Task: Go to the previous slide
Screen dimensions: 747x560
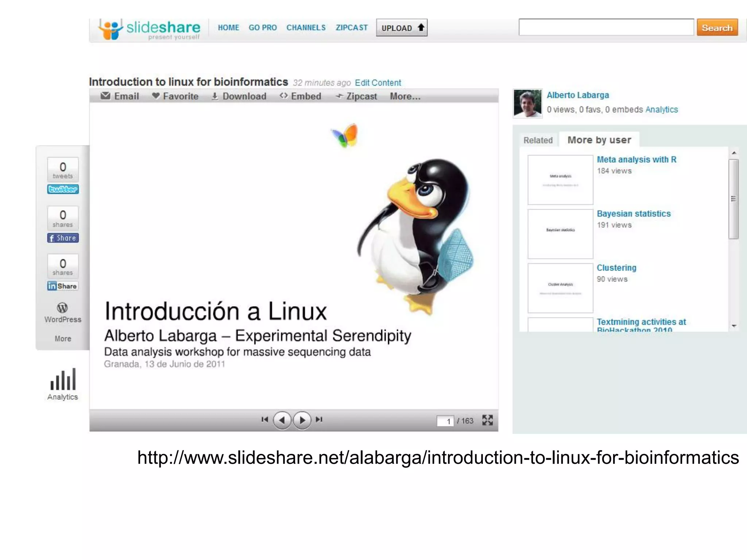Action: click(x=282, y=420)
